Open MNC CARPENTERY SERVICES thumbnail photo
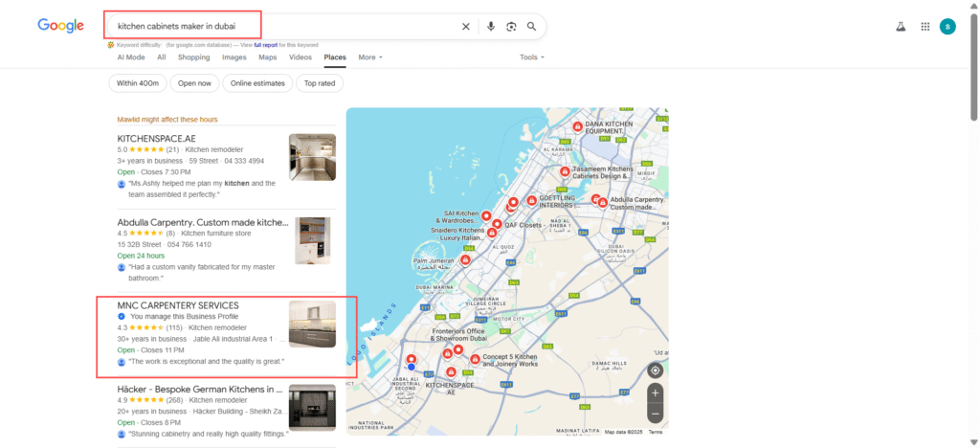 [312, 324]
